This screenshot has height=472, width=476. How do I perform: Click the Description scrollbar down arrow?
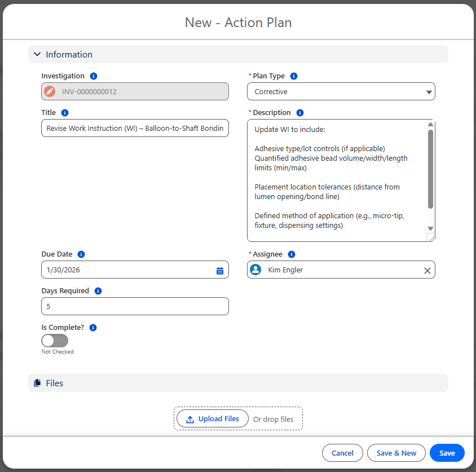[x=430, y=228]
